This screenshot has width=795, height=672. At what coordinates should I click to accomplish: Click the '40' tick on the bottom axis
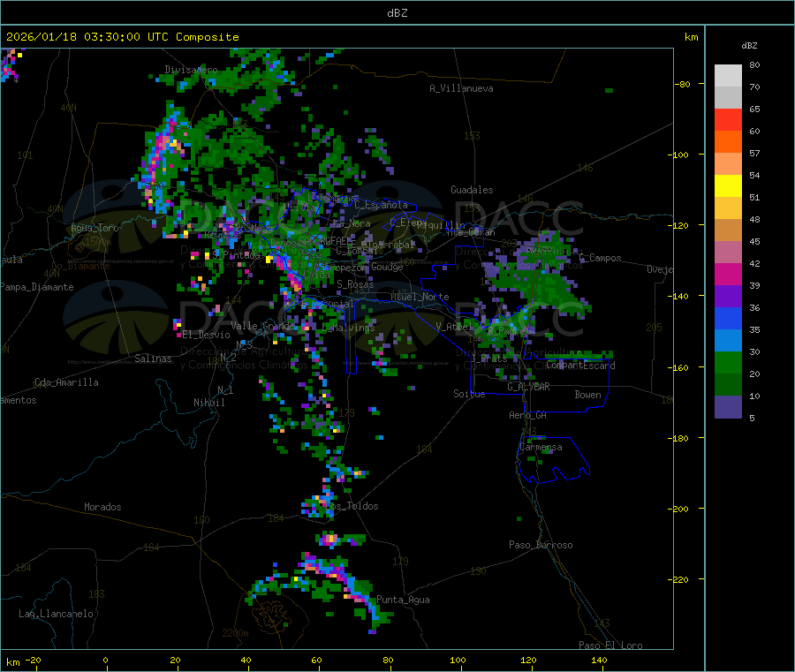246,661
